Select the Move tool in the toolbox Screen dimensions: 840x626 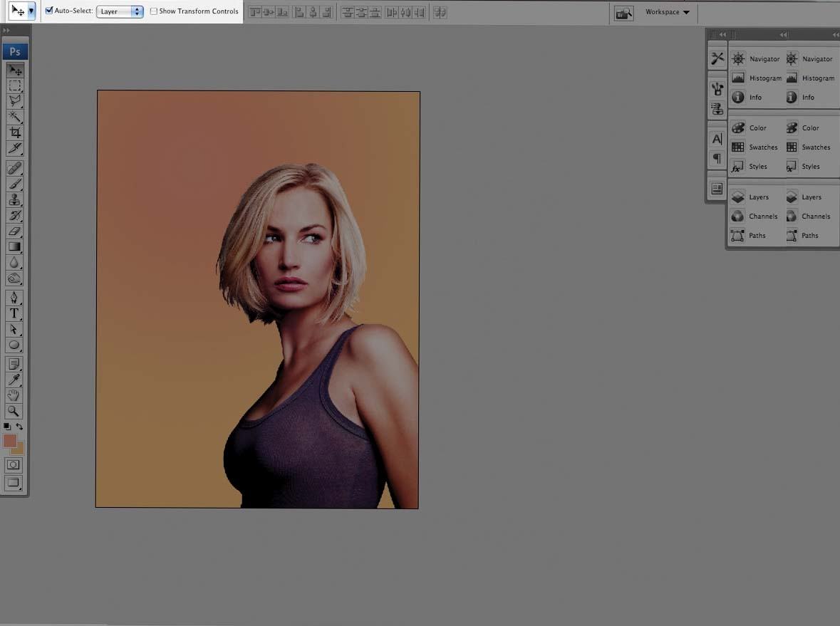pos(14,71)
